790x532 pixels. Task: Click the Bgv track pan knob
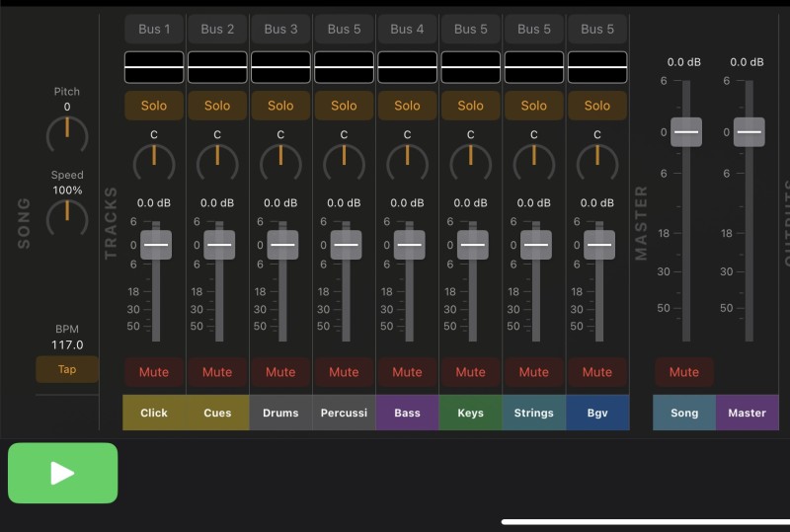click(x=596, y=160)
